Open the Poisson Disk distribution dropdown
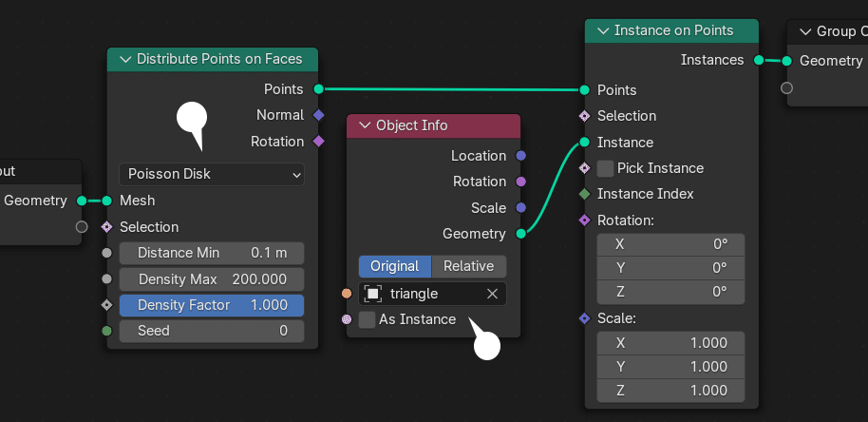 211,174
